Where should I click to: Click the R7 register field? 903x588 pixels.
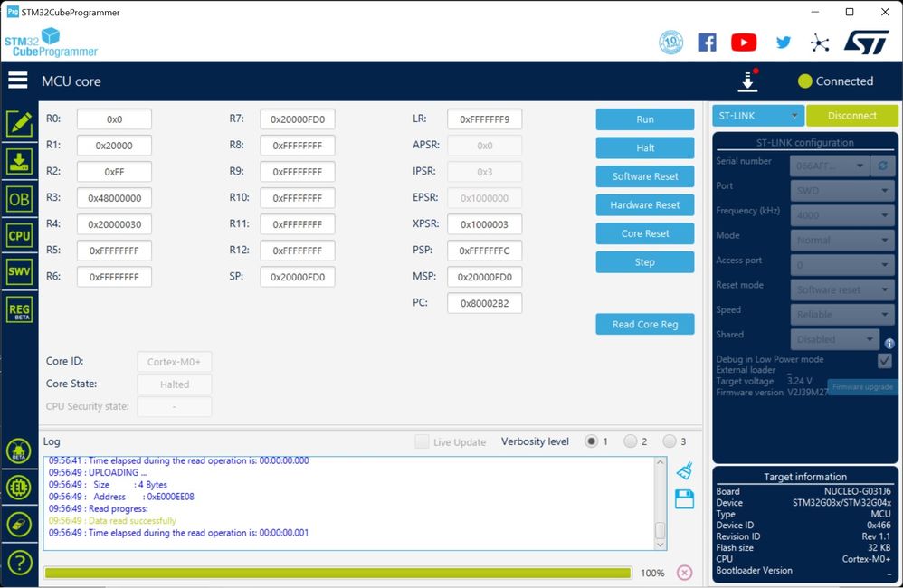297,119
